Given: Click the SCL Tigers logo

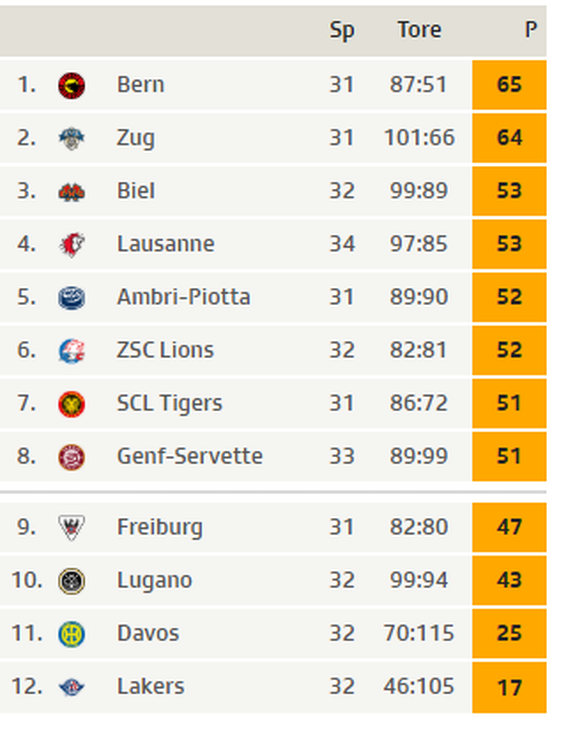Looking at the screenshot, I should (72, 404).
